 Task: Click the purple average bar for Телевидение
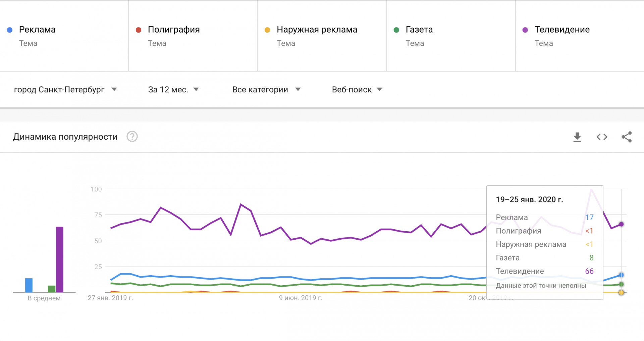pyautogui.click(x=60, y=259)
